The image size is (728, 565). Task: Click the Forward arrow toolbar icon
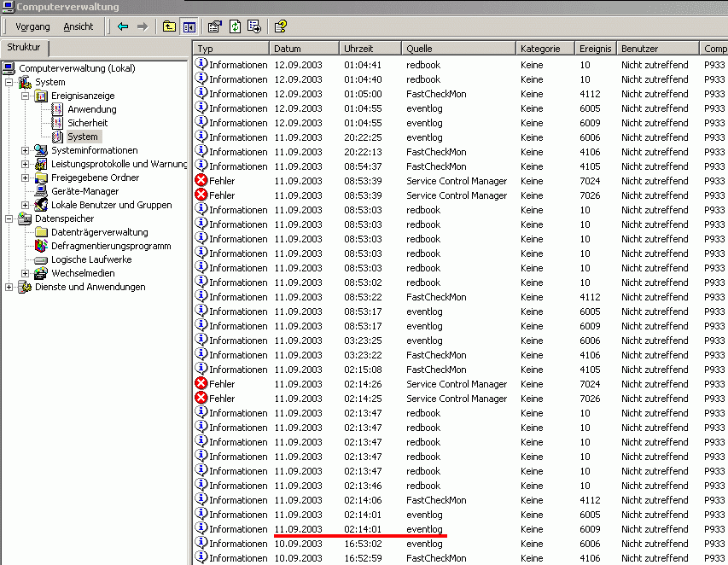pyautogui.click(x=143, y=26)
